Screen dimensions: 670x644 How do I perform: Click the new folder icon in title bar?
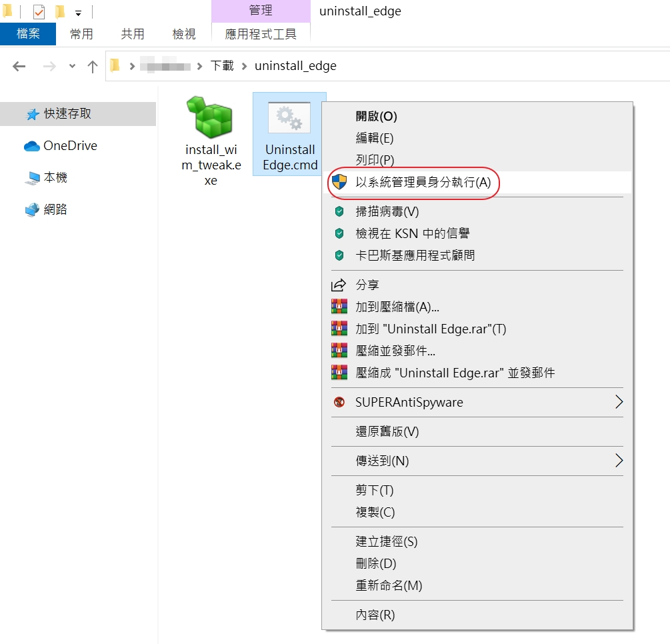60,12
